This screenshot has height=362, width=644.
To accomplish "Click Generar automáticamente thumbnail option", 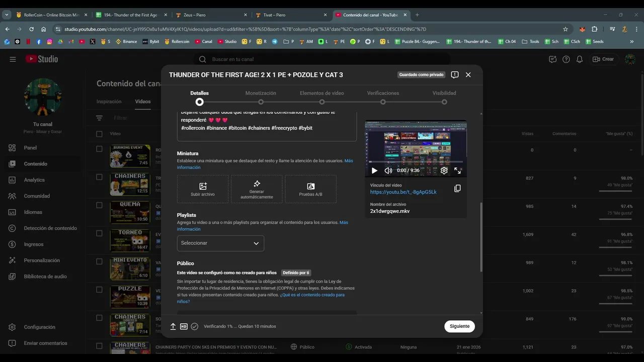I will click(257, 189).
